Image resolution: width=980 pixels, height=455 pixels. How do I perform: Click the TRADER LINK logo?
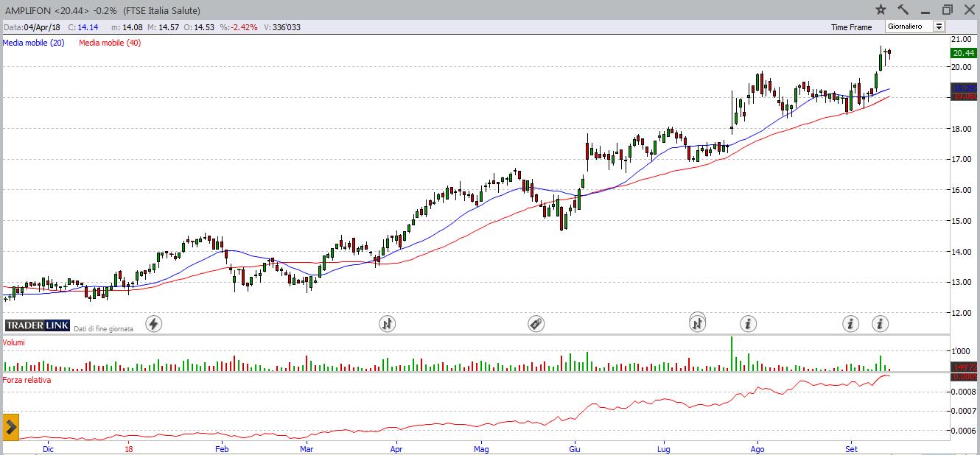click(x=37, y=325)
